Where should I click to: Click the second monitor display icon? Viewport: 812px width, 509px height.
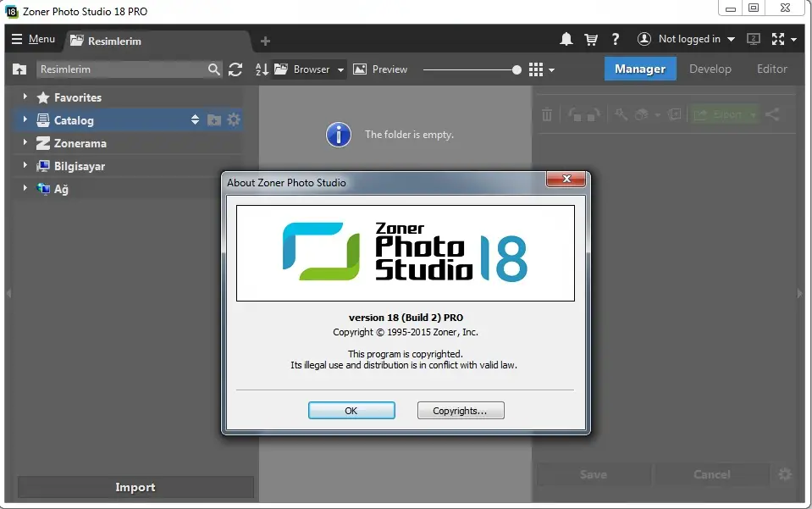[754, 39]
